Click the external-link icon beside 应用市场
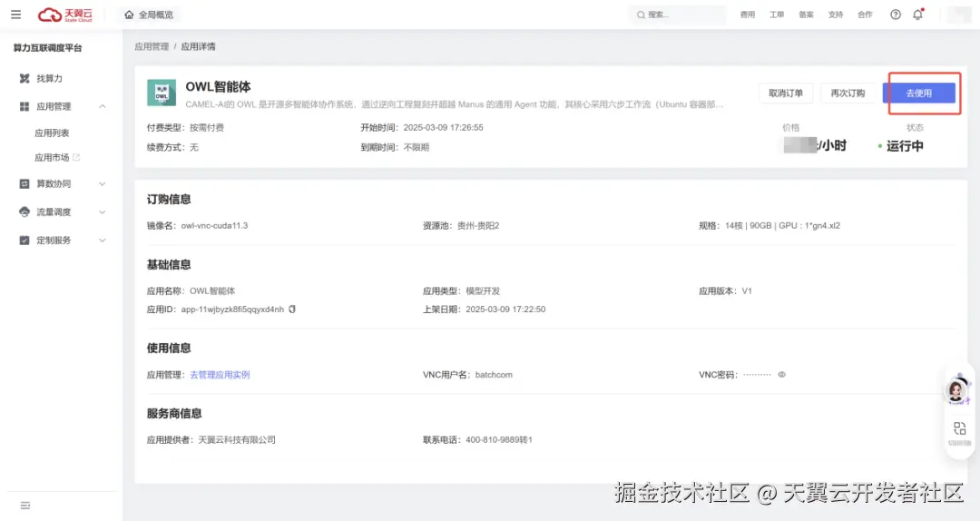 coord(76,157)
